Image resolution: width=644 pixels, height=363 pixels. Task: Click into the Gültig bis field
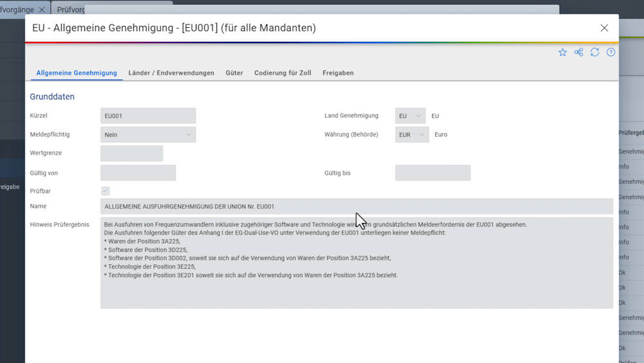[433, 173]
